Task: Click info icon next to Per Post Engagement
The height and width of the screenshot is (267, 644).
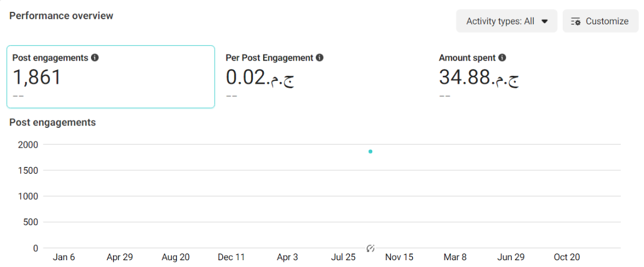Action: click(320, 58)
